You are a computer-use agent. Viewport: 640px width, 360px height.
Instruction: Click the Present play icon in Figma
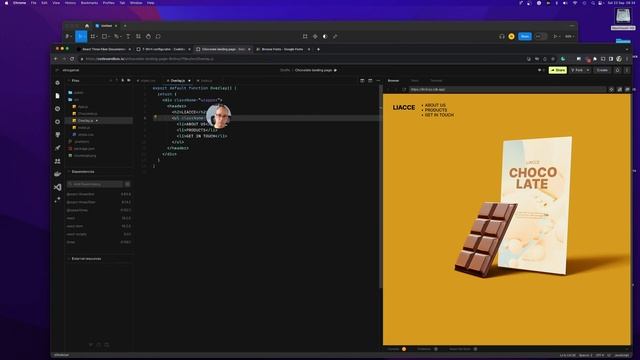555,36
